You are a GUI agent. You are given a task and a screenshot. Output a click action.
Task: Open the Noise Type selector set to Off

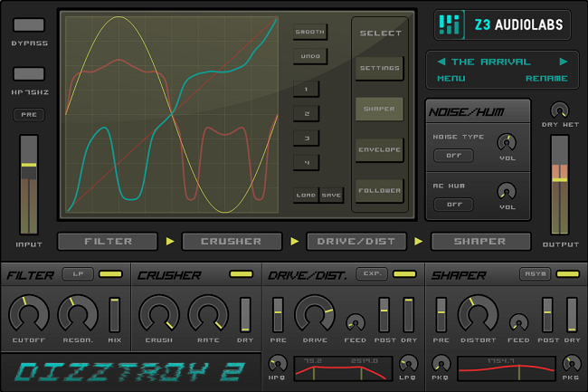tap(453, 155)
